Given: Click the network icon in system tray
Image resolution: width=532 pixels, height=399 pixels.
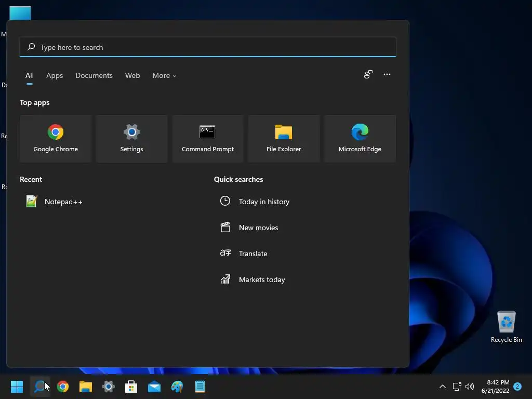Looking at the screenshot, I should tap(457, 387).
